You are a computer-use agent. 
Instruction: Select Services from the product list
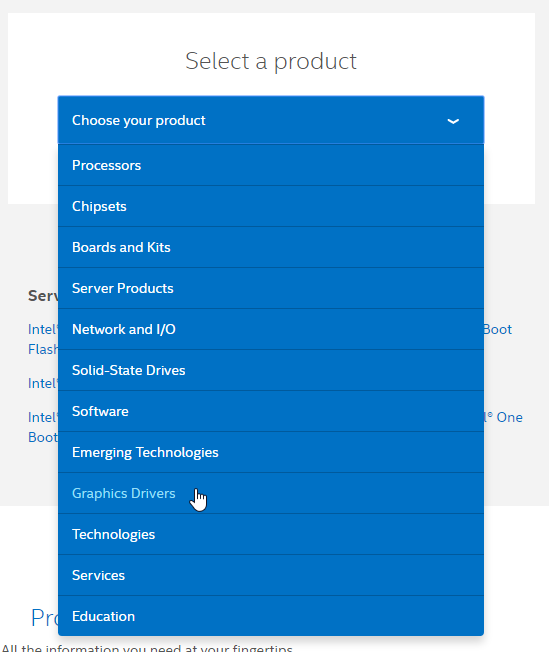coord(271,575)
